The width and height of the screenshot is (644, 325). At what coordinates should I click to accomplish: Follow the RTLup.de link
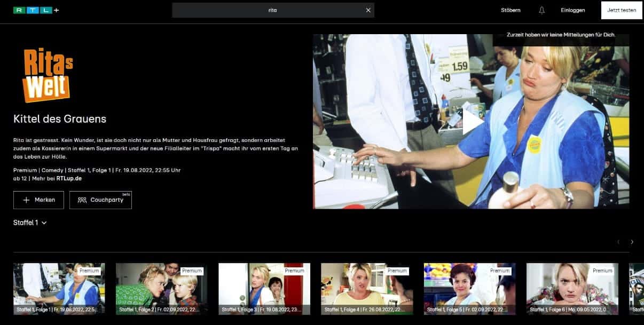click(69, 178)
